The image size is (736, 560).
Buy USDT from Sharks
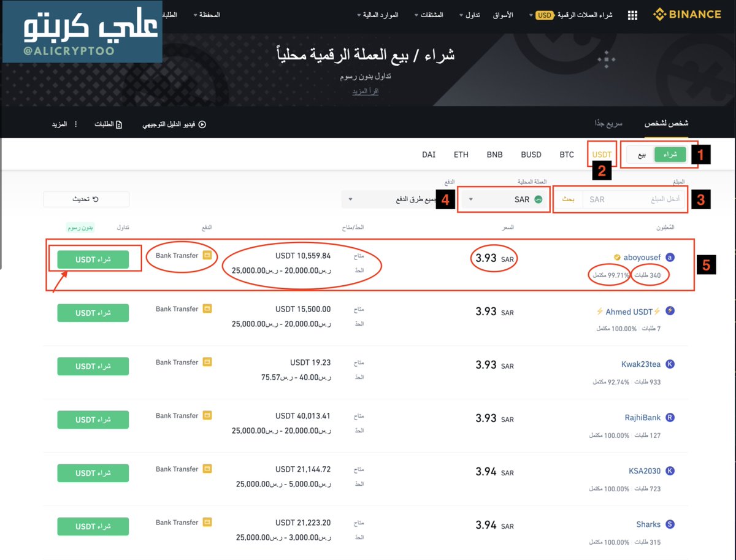click(93, 526)
